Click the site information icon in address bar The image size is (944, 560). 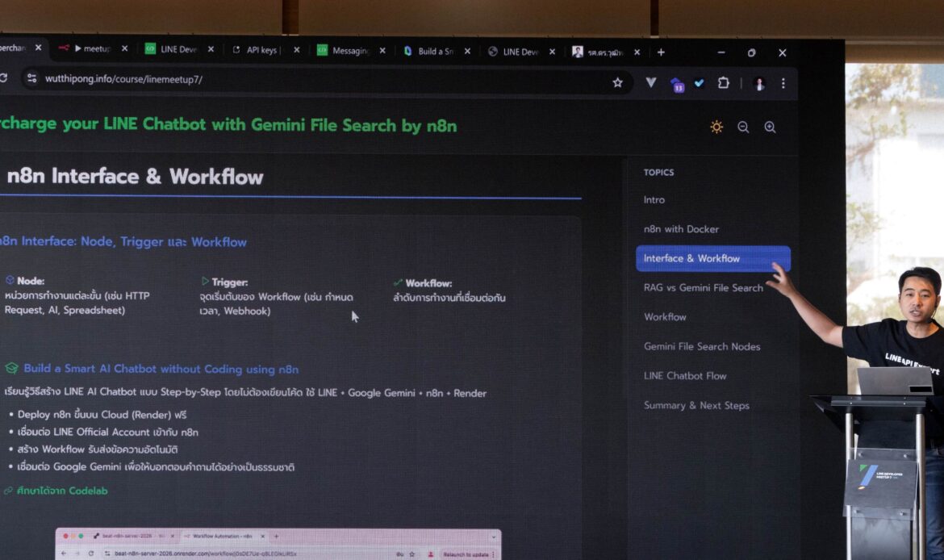tap(31, 79)
